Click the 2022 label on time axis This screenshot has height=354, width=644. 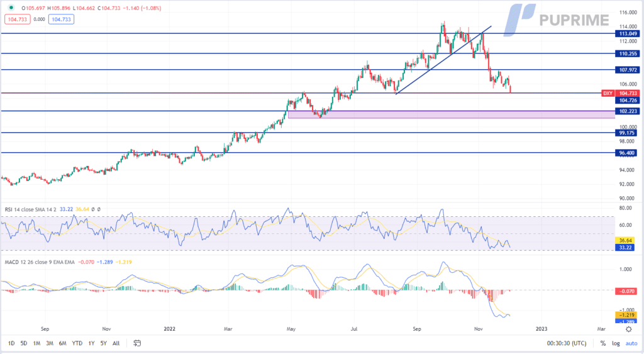pyautogui.click(x=169, y=329)
